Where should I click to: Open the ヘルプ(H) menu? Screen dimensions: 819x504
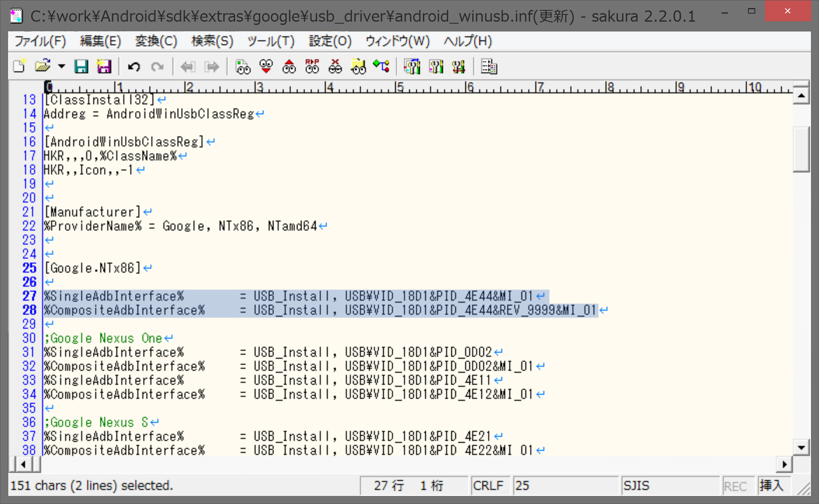coord(467,41)
